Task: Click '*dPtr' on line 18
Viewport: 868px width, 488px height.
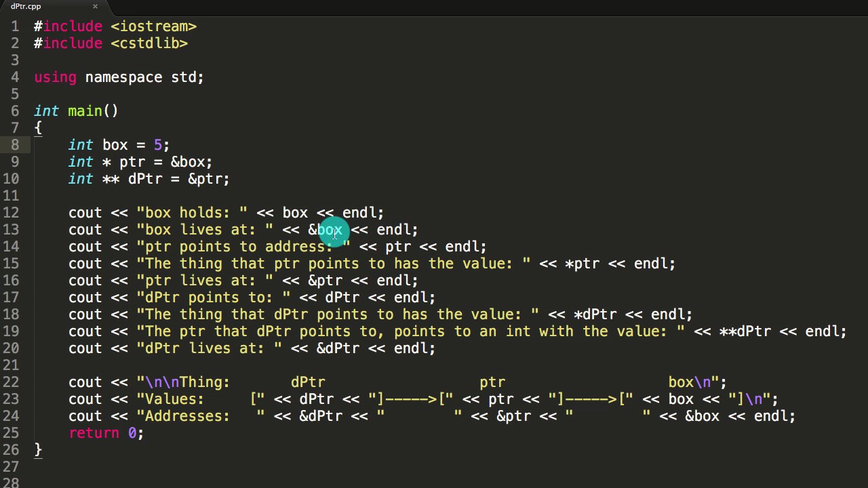Action: [x=595, y=314]
